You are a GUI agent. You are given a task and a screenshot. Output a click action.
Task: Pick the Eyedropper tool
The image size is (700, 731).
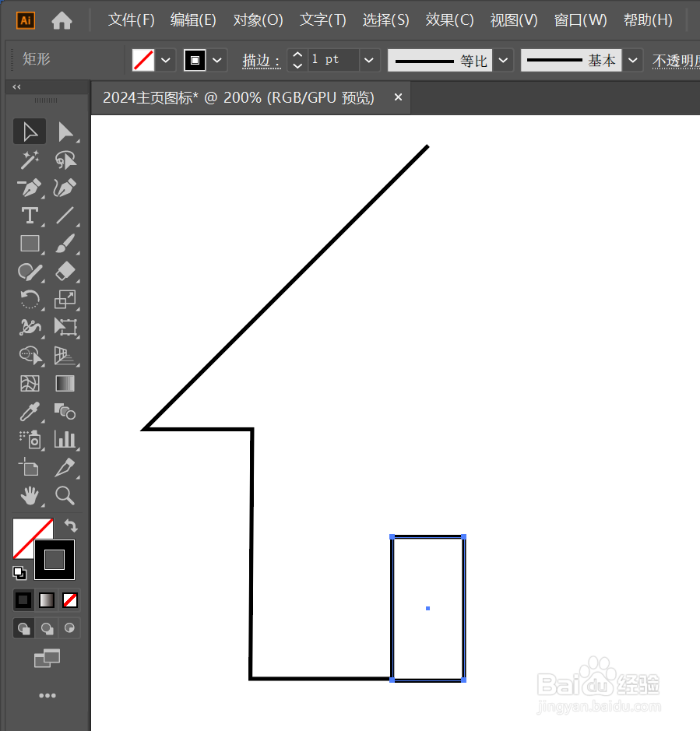click(29, 412)
